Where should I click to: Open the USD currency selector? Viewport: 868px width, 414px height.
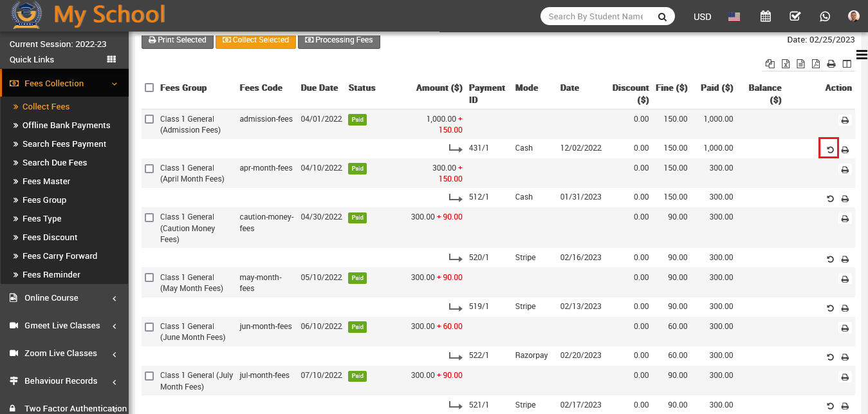[702, 17]
